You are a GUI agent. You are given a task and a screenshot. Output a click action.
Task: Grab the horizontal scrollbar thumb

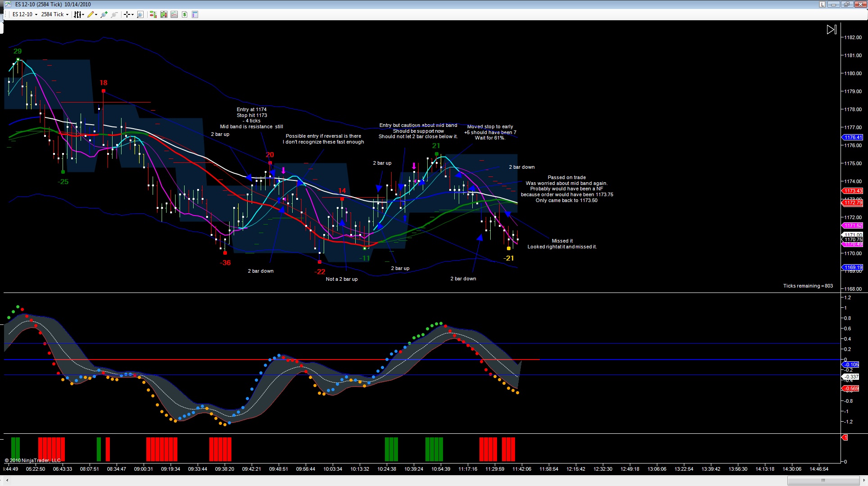823,481
